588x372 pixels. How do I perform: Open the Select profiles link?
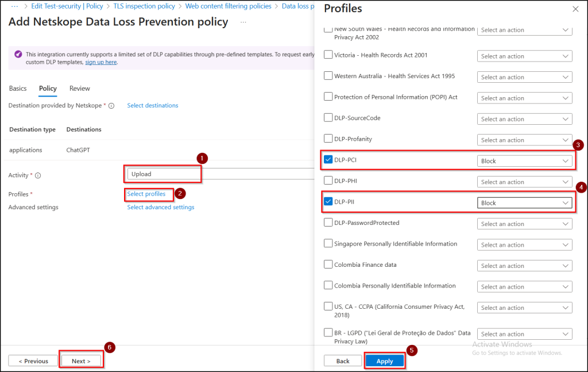(146, 194)
